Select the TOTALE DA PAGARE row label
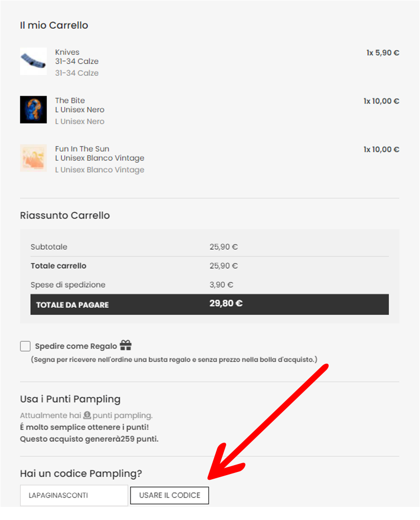Screen dimensions: 420x520 [72, 305]
